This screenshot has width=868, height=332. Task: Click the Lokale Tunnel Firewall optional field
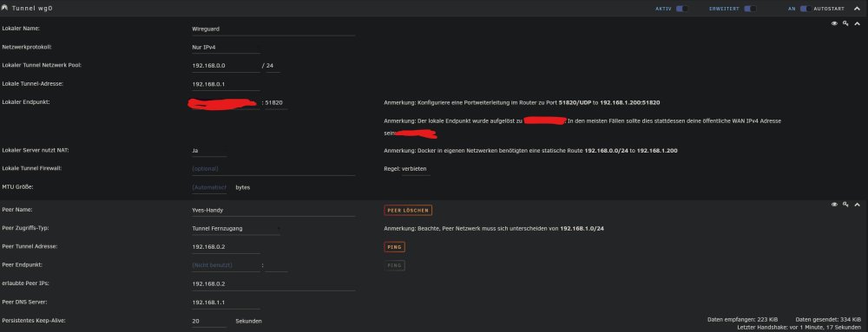click(273, 168)
